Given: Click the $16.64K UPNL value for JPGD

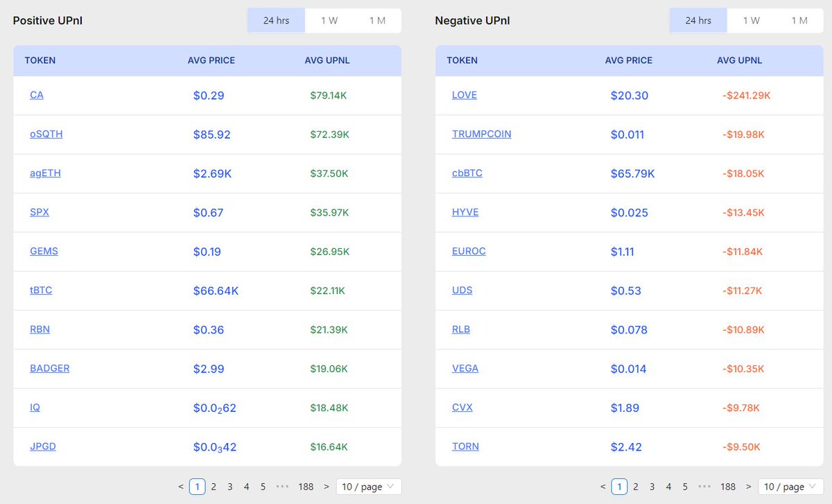Looking at the screenshot, I should tap(329, 447).
